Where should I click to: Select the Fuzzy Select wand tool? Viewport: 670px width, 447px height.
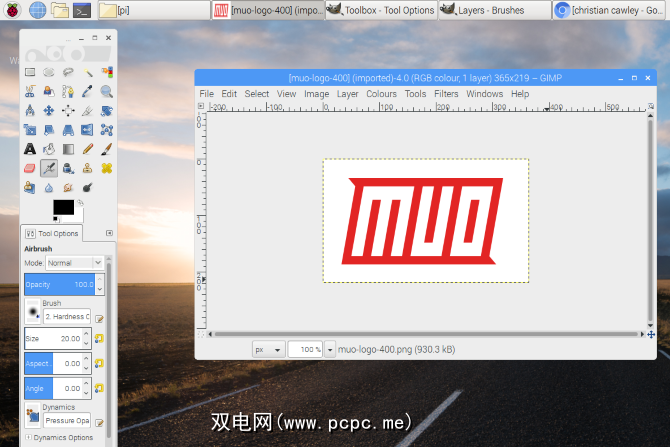coord(88,72)
